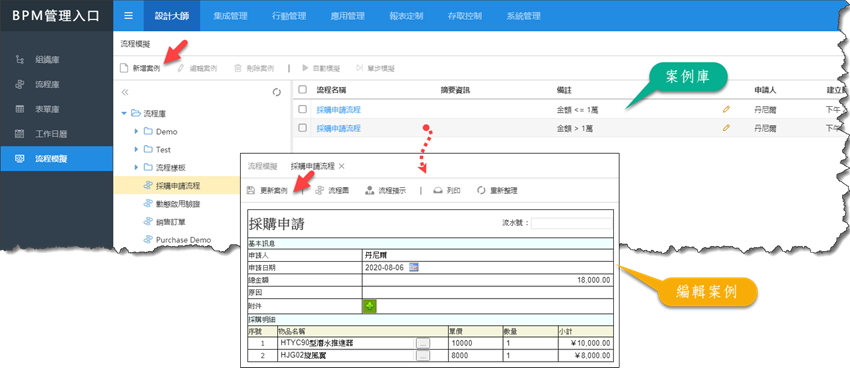Open 流程預示 in the edit window toolbar
Viewport: 850px width, 368px height.
pos(385,191)
